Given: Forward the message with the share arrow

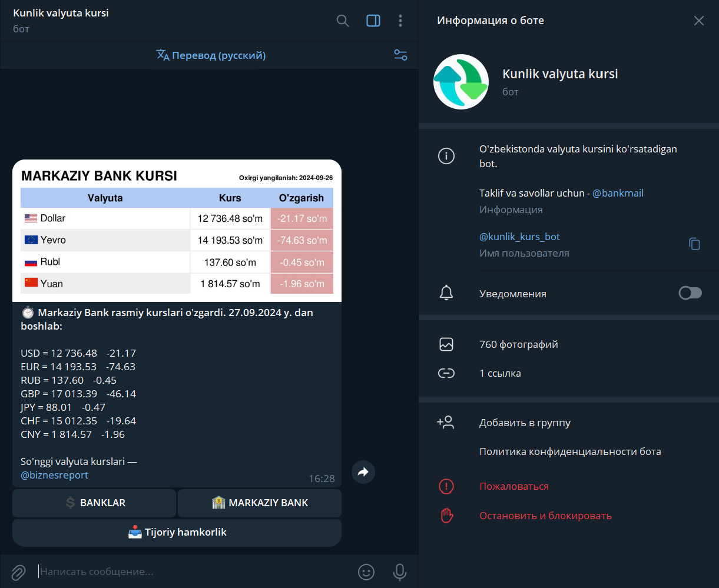Looking at the screenshot, I should [363, 471].
